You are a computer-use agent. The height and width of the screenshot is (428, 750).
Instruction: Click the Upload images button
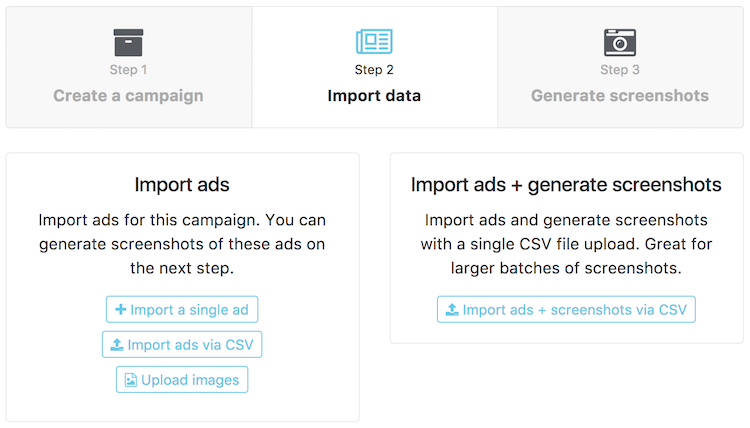pos(182,380)
